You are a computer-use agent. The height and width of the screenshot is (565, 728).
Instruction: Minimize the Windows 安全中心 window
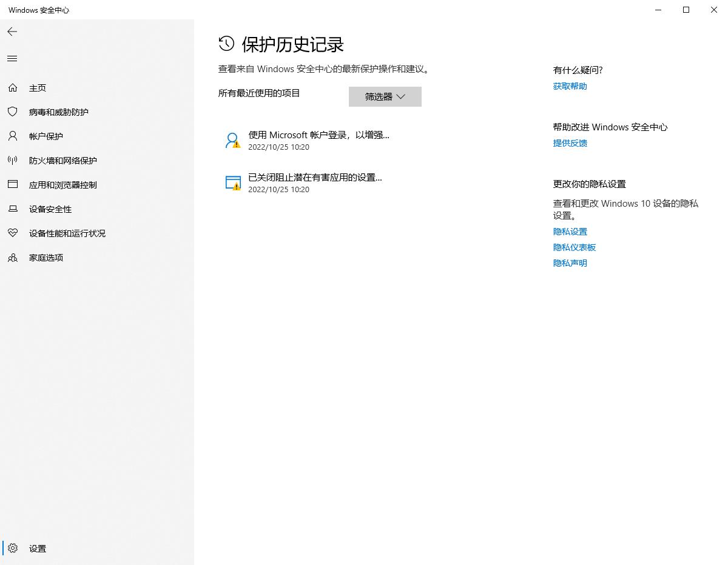pyautogui.click(x=658, y=10)
